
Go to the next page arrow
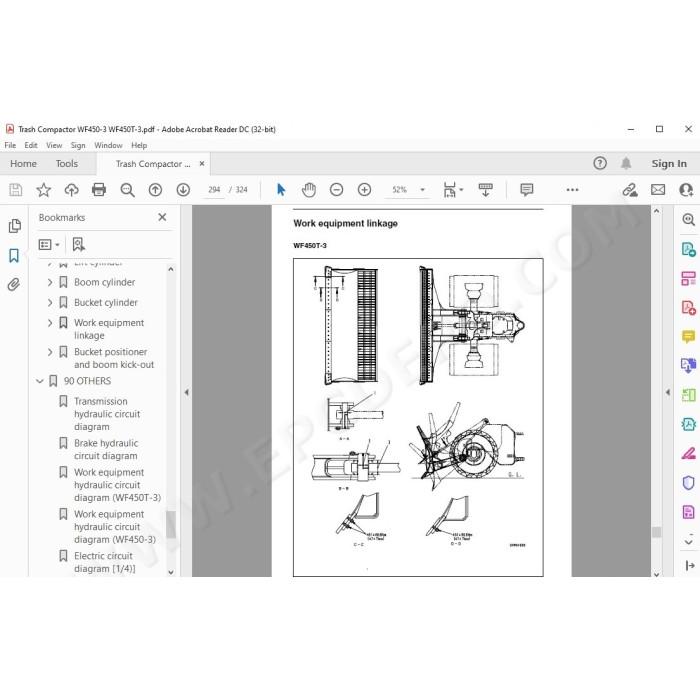[183, 190]
